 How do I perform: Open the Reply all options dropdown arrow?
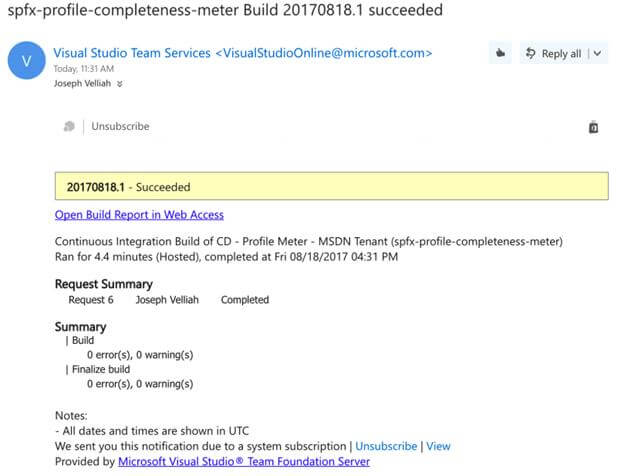pyautogui.click(x=597, y=53)
